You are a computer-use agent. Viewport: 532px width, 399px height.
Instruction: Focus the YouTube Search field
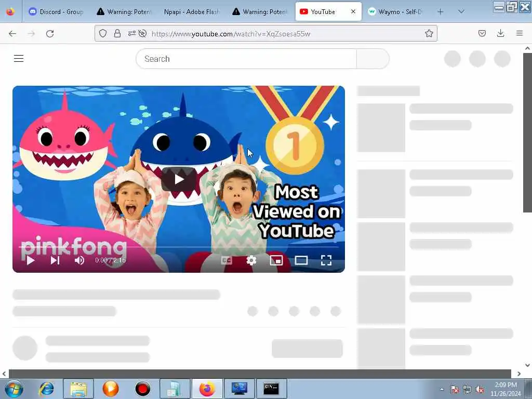246,59
